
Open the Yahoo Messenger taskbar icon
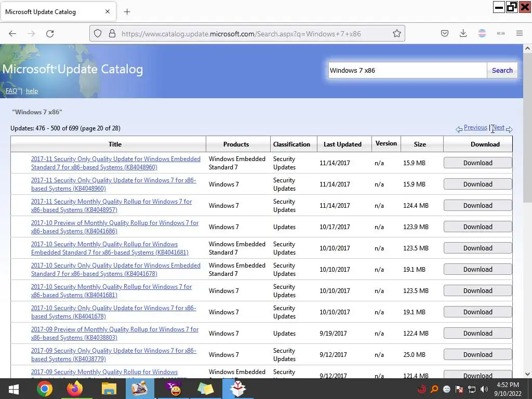click(x=174, y=389)
